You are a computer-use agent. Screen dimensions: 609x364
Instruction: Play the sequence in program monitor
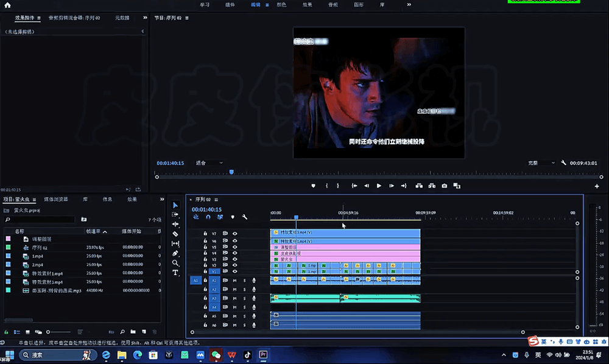379,186
